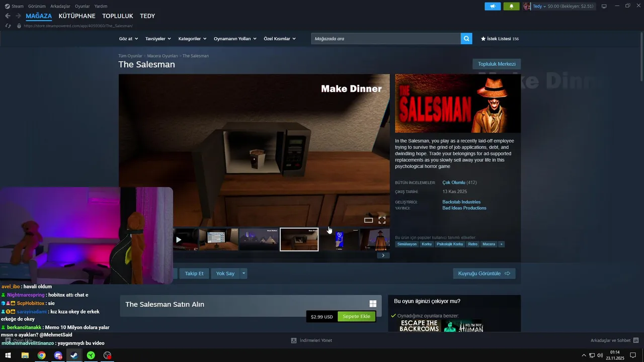Open File Explorer from the taskbar
The image size is (644, 362).
[25, 355]
